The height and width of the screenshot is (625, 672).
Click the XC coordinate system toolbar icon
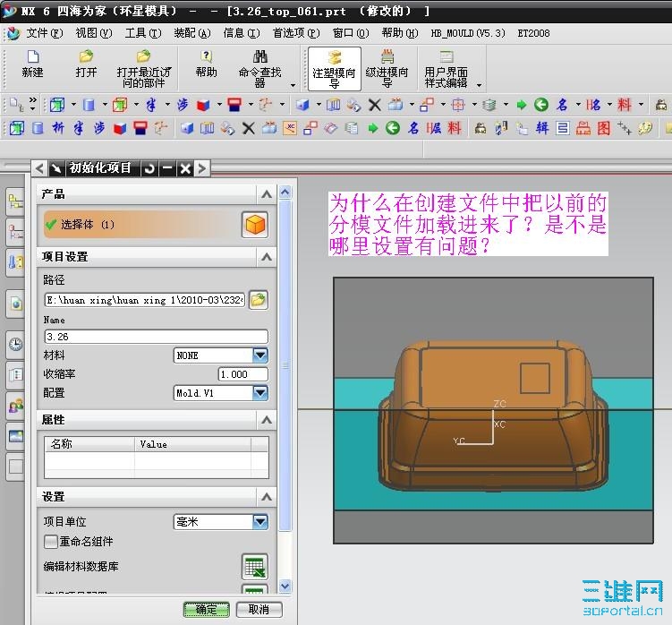290,128
